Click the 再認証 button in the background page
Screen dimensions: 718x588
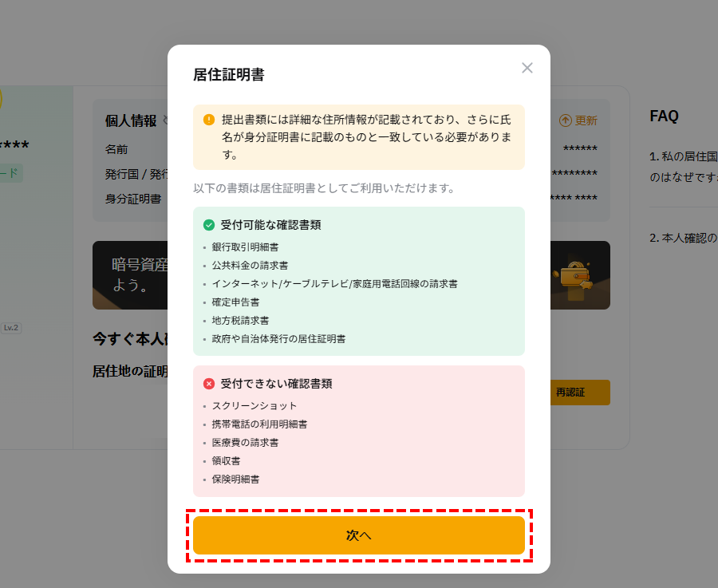coord(580,393)
